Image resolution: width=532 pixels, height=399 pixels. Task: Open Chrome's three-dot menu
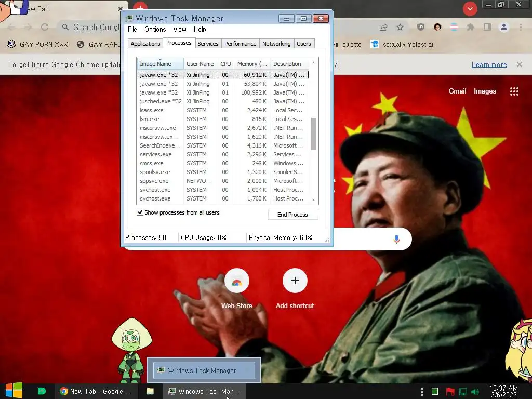(x=521, y=27)
